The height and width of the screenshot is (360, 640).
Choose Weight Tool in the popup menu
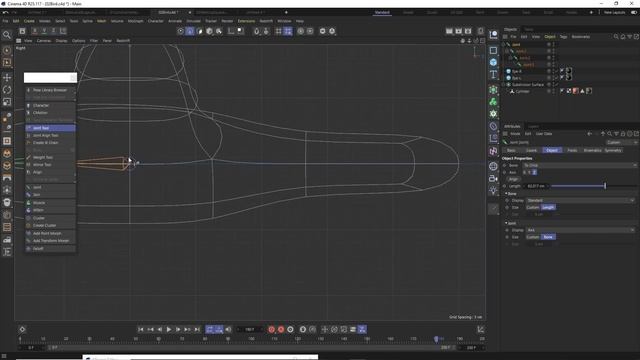point(50,158)
